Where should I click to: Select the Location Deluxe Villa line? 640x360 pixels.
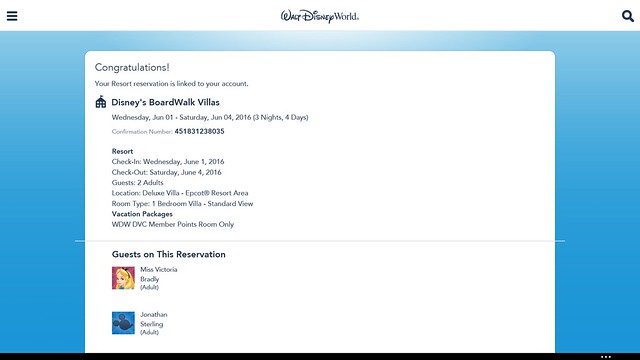180,193
